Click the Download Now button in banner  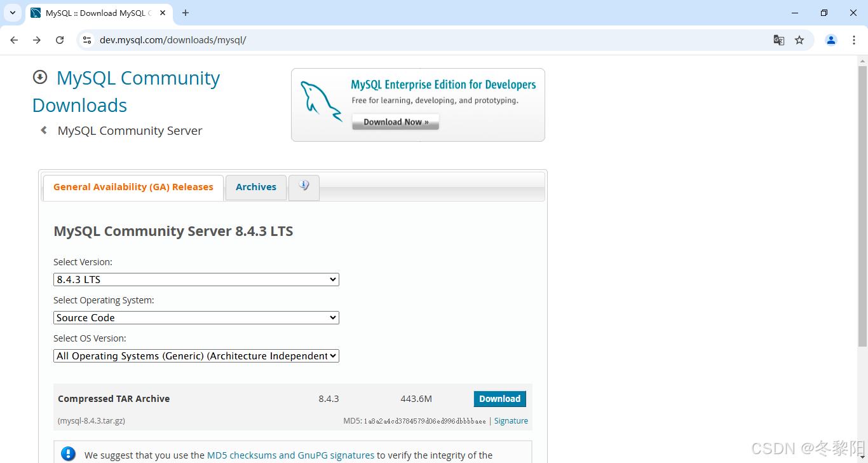click(395, 122)
